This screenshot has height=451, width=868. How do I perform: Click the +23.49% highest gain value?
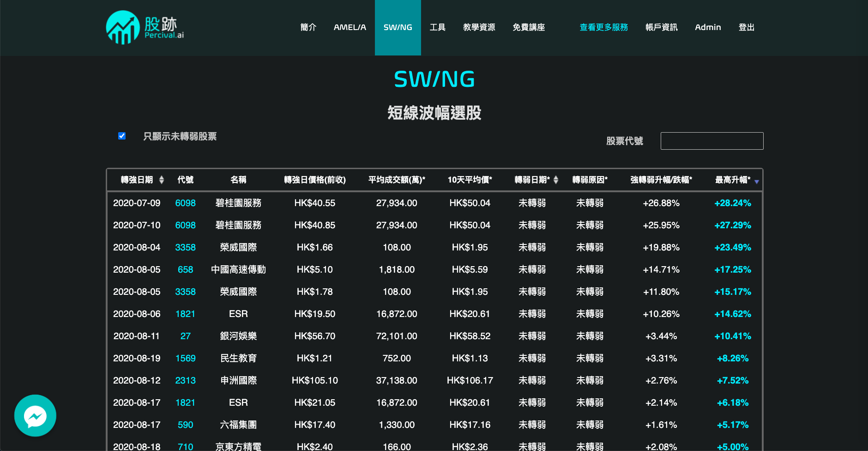pos(733,247)
